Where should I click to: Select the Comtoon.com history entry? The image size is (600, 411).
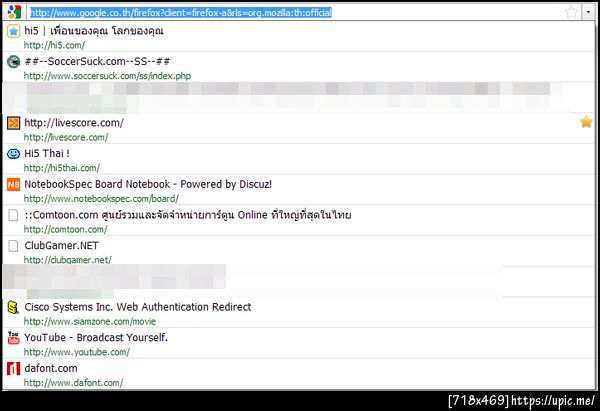click(x=298, y=221)
